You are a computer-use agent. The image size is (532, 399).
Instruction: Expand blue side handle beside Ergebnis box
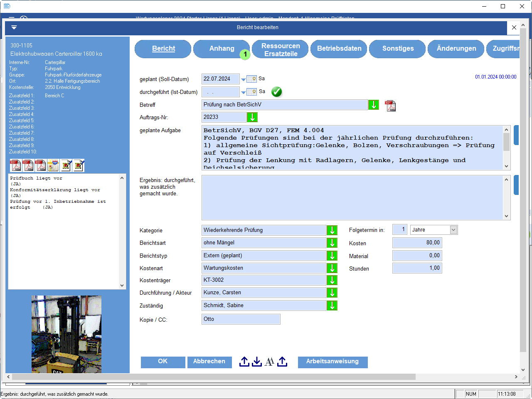(x=516, y=185)
